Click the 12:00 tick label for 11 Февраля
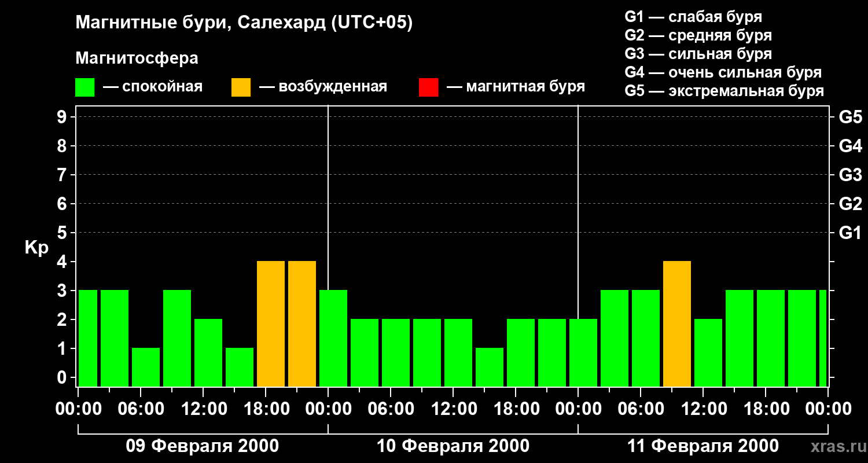 pos(703,409)
